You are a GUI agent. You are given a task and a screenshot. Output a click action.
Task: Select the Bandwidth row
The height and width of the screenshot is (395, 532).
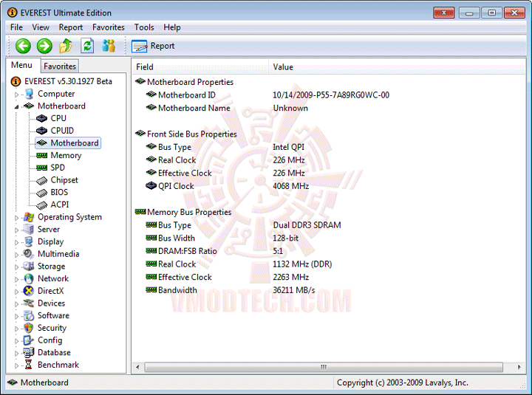point(231,290)
